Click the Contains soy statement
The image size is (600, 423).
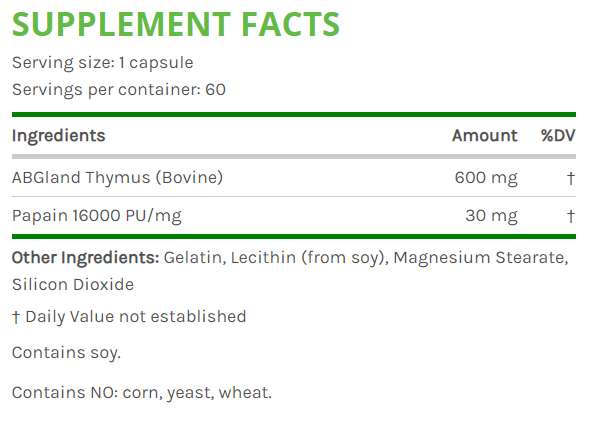[66, 352]
